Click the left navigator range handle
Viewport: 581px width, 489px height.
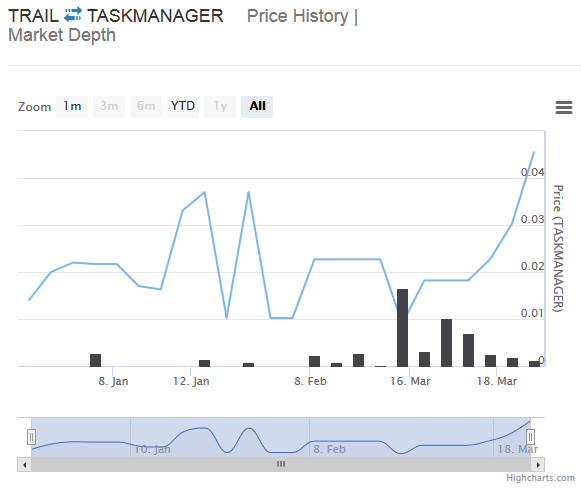pos(31,437)
